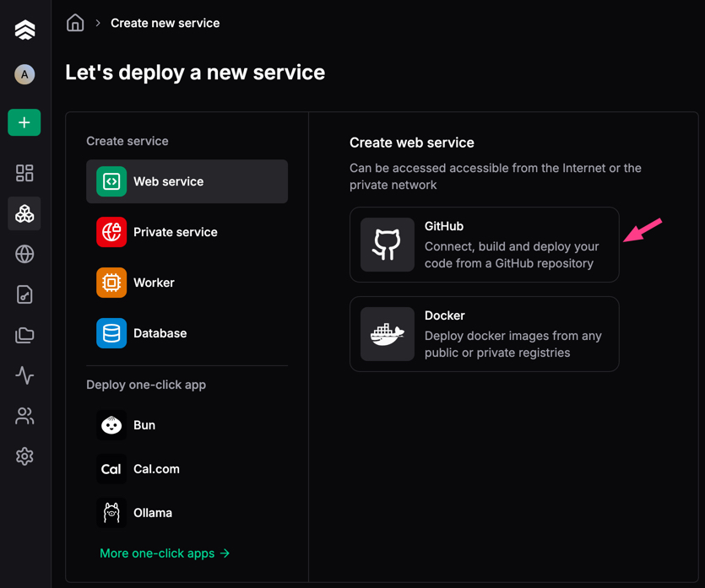Deploy the Ollama one-click app
This screenshot has height=588, width=705.
[187, 513]
